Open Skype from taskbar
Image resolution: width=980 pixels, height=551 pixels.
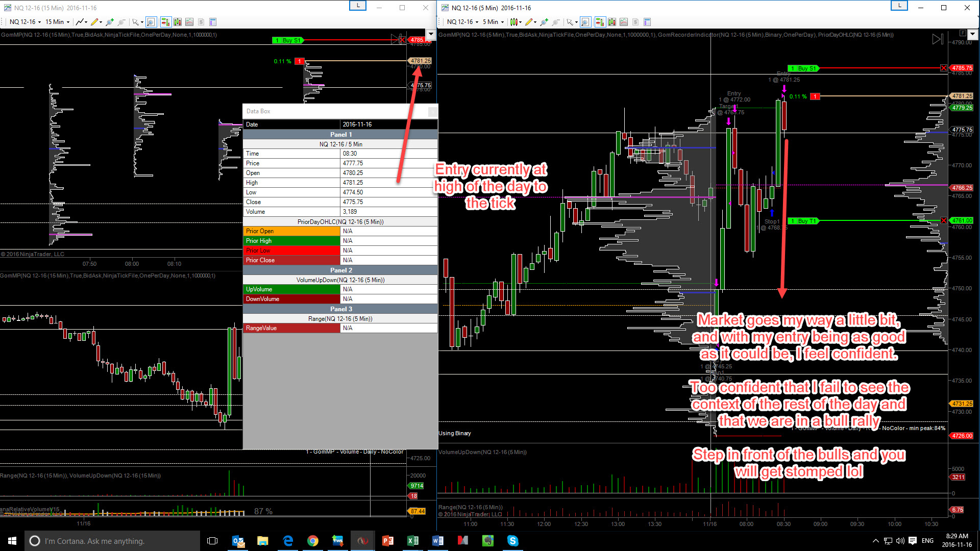click(x=513, y=541)
